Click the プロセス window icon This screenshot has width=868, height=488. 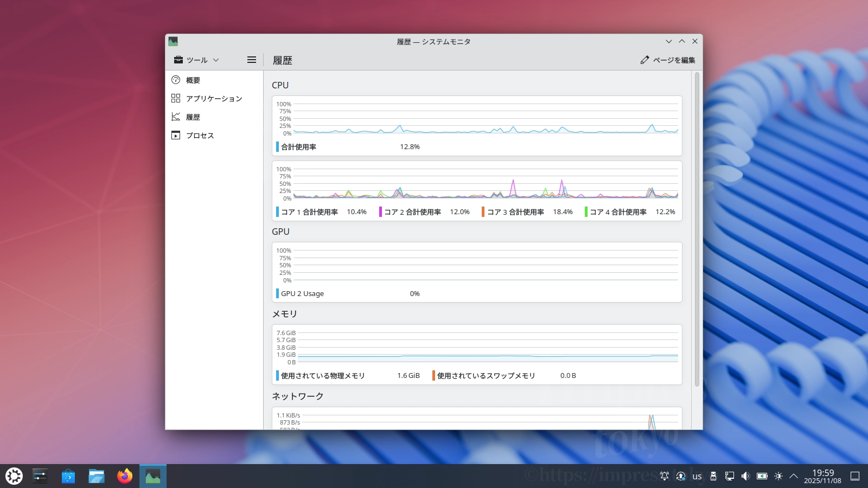pyautogui.click(x=176, y=135)
